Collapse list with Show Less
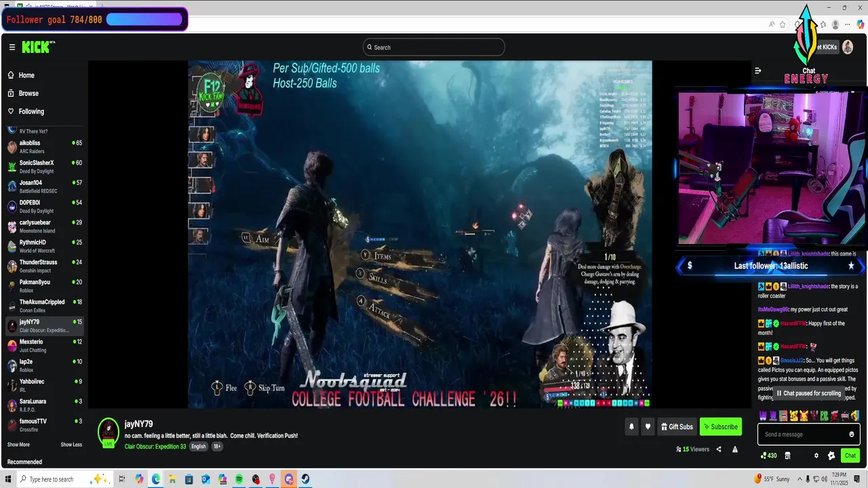This screenshot has height=488, width=868. pyautogui.click(x=71, y=445)
